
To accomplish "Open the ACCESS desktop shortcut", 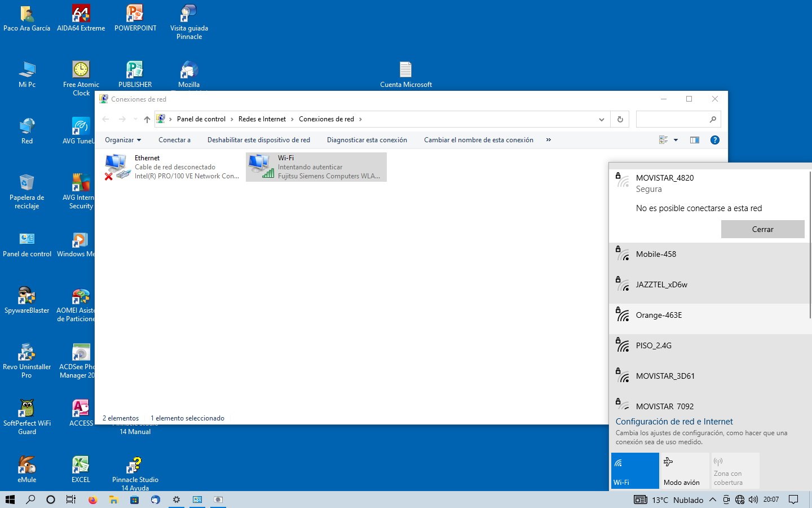I will (x=81, y=413).
